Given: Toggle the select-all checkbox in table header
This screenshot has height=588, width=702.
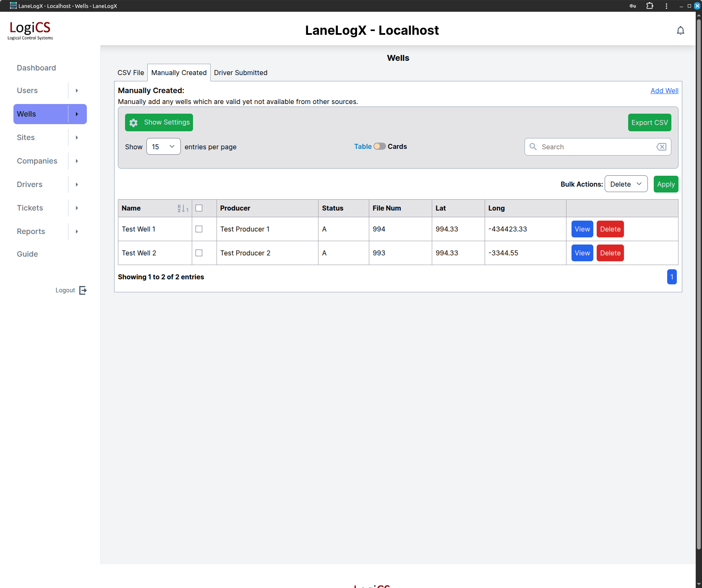Looking at the screenshot, I should [199, 208].
